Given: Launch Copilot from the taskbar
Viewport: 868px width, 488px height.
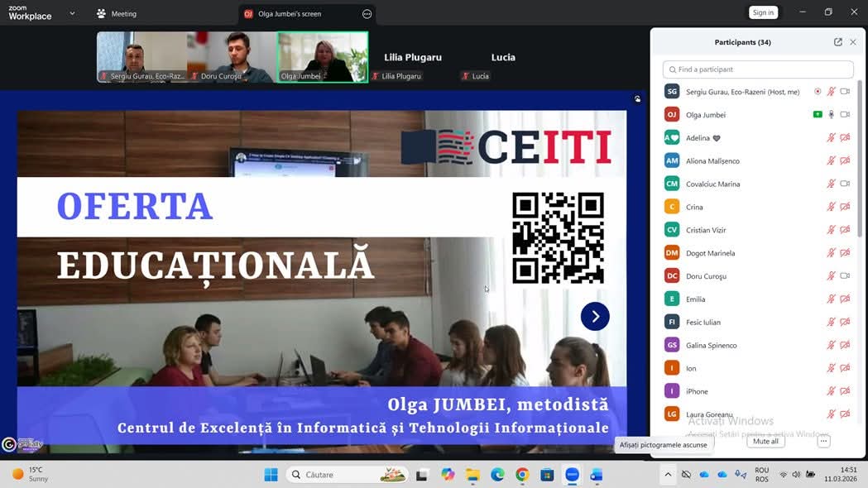Looking at the screenshot, I should pos(448,475).
